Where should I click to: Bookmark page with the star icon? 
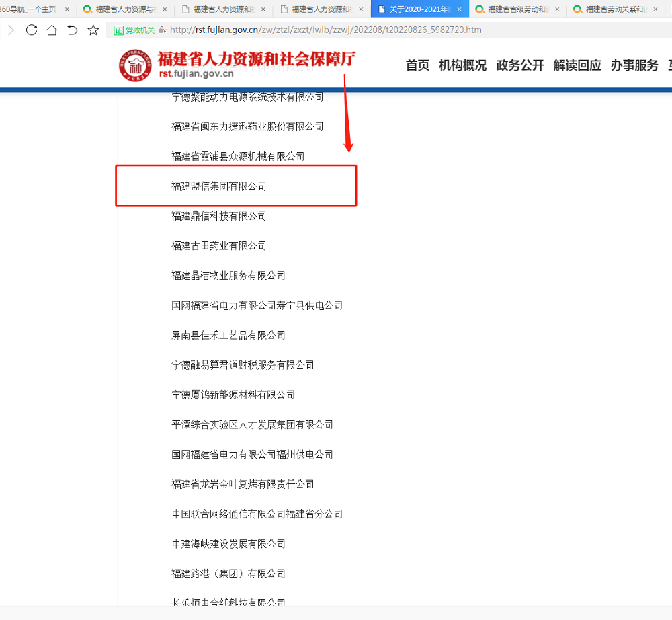point(93,30)
